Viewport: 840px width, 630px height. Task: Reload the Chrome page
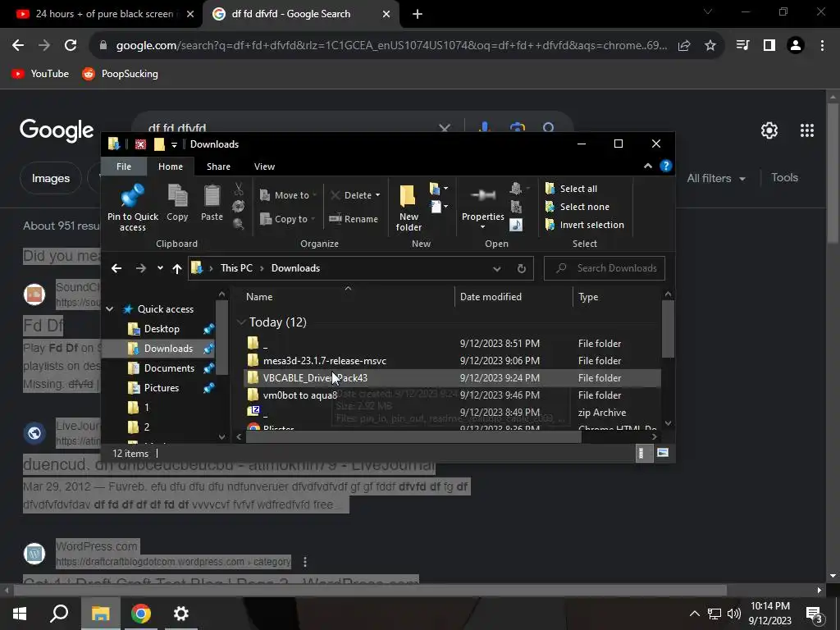click(x=71, y=46)
